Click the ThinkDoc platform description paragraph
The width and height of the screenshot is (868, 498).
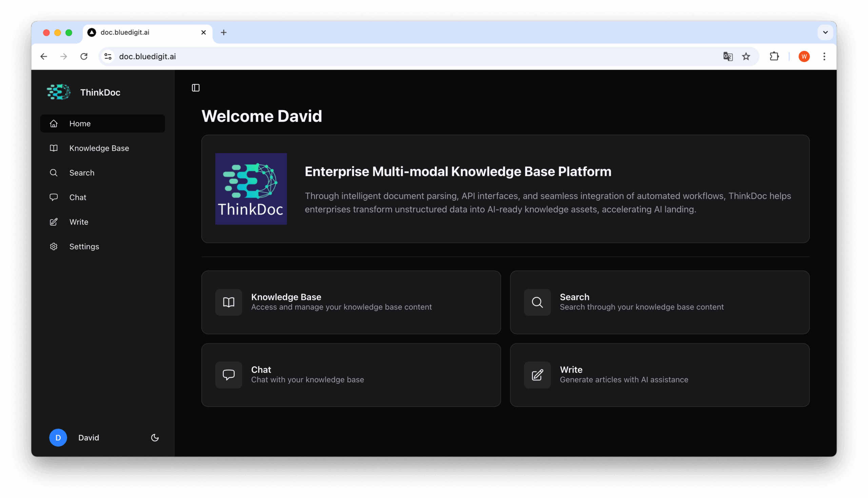(548, 203)
